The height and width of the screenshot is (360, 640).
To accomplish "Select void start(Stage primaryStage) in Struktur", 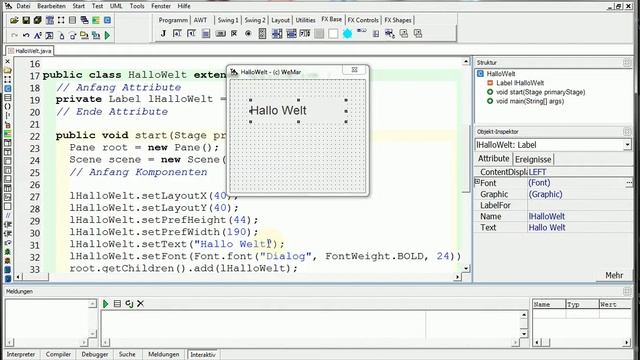I will tap(540, 92).
